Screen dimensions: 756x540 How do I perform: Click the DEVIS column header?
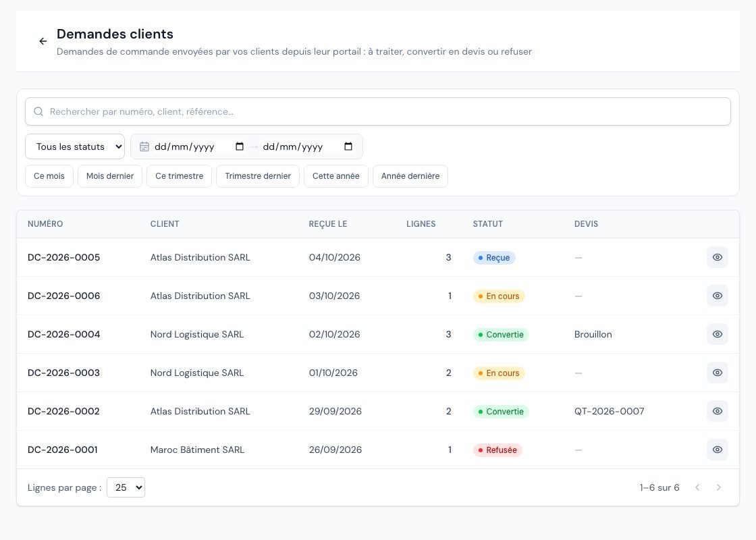click(587, 223)
